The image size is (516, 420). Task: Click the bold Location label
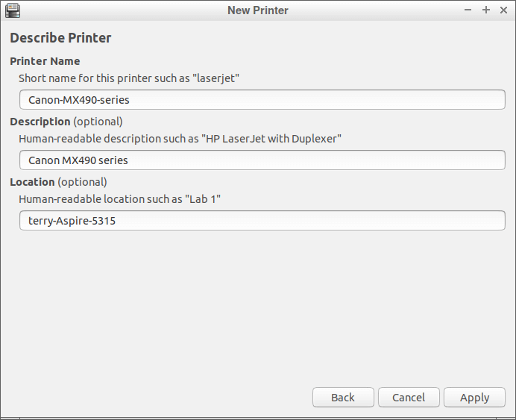pos(32,182)
